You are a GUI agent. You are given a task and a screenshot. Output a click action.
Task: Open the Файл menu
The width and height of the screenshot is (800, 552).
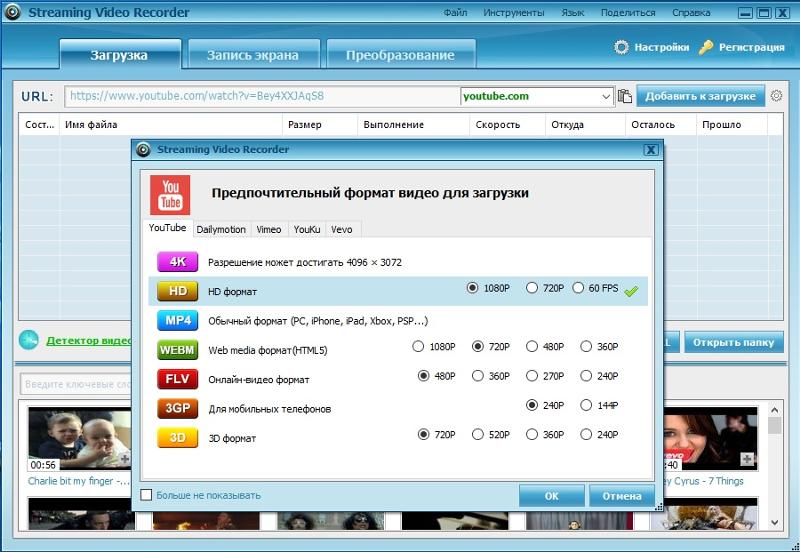[x=455, y=12]
